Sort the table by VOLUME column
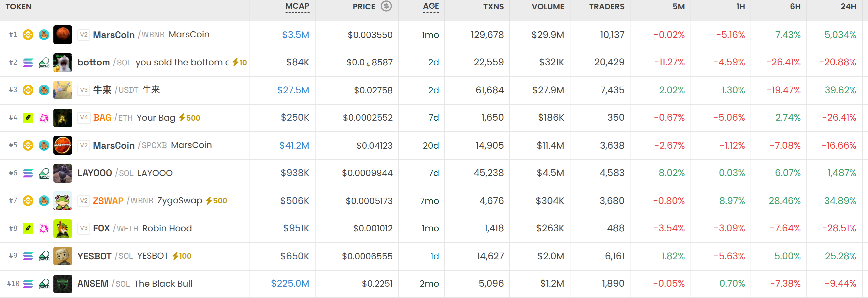 (548, 6)
